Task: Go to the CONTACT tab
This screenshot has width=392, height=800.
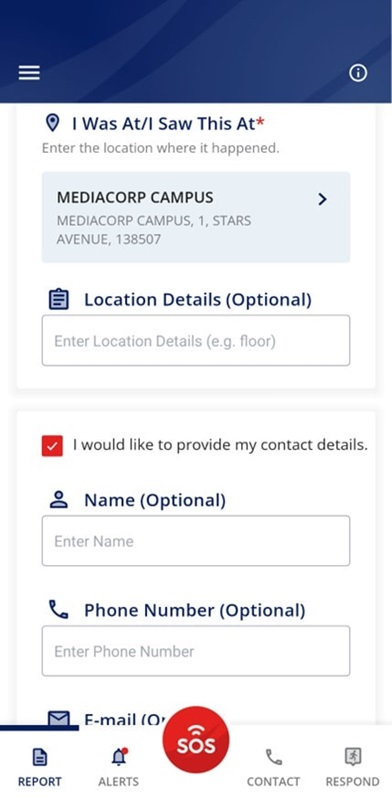Action: (x=273, y=769)
